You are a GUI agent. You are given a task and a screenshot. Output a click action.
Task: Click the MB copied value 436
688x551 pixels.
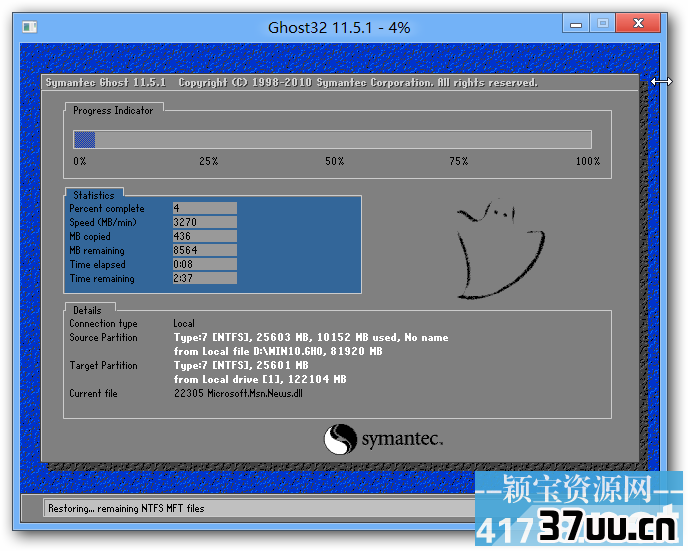point(205,236)
